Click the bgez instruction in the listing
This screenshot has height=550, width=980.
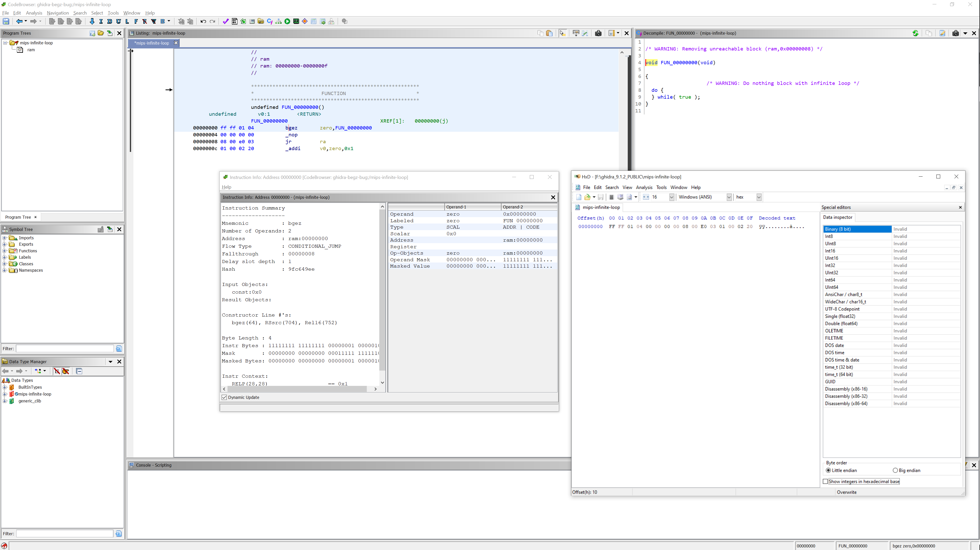[x=291, y=128]
